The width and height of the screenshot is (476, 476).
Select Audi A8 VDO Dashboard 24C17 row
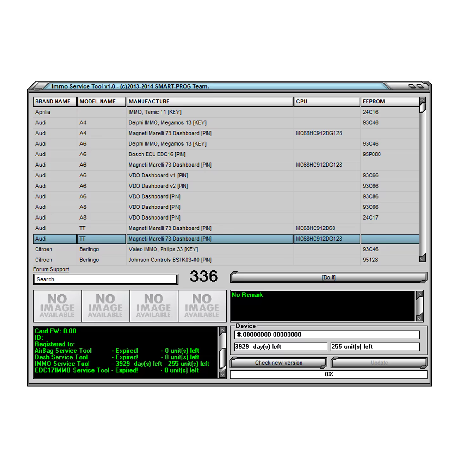coord(226,218)
